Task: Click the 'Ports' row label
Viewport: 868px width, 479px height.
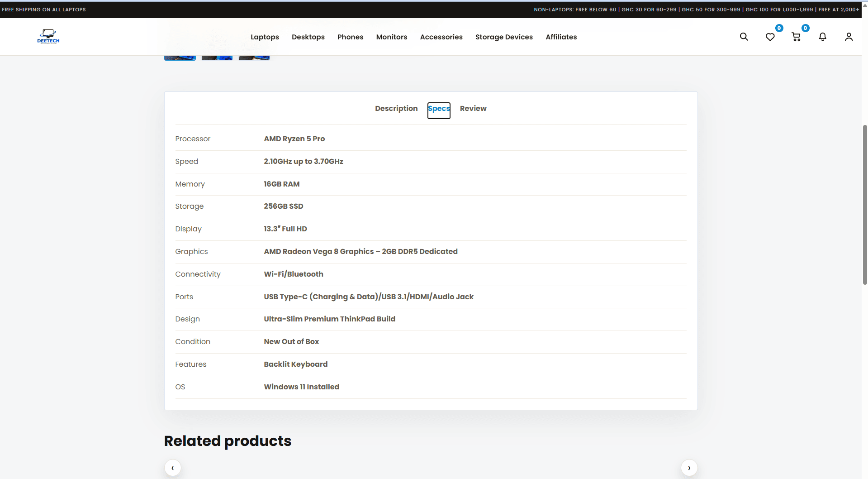Action: (x=184, y=297)
